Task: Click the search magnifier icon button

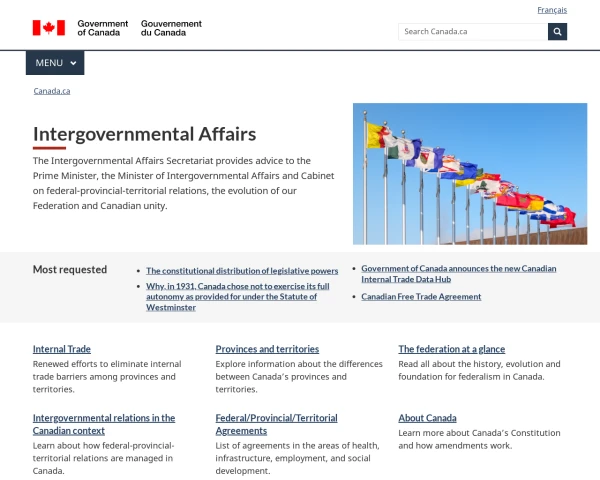Action: [x=557, y=31]
